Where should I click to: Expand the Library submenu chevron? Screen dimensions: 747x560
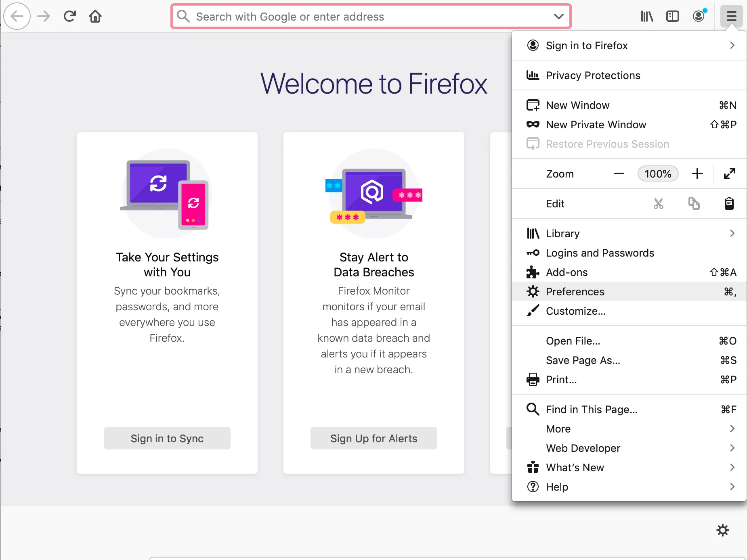(x=732, y=234)
